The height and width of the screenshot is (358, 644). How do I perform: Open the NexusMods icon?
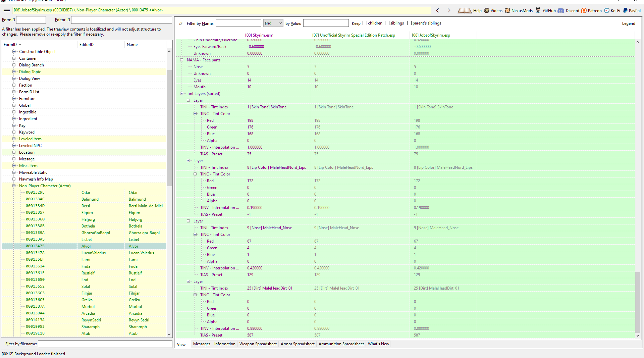click(507, 10)
